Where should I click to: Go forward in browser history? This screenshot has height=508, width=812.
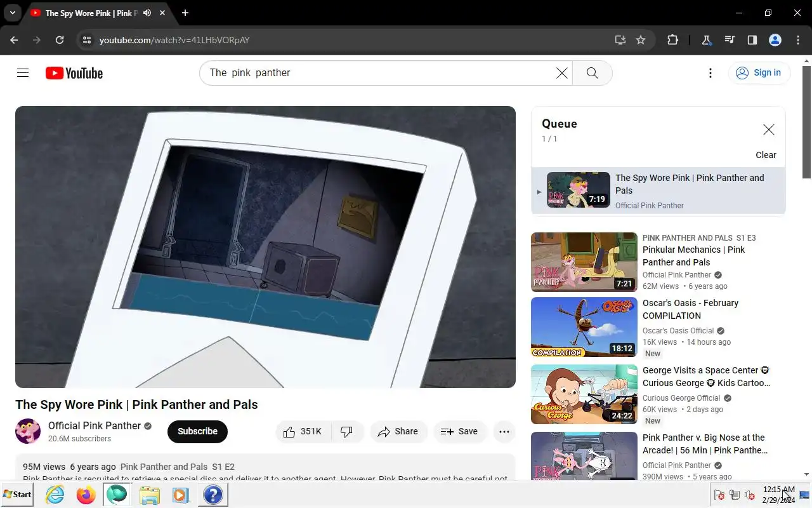coord(37,40)
